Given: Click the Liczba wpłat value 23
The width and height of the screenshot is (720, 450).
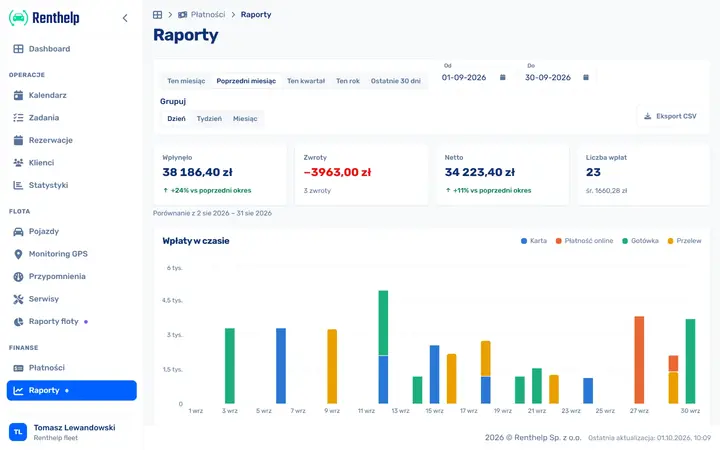Looking at the screenshot, I should [593, 172].
